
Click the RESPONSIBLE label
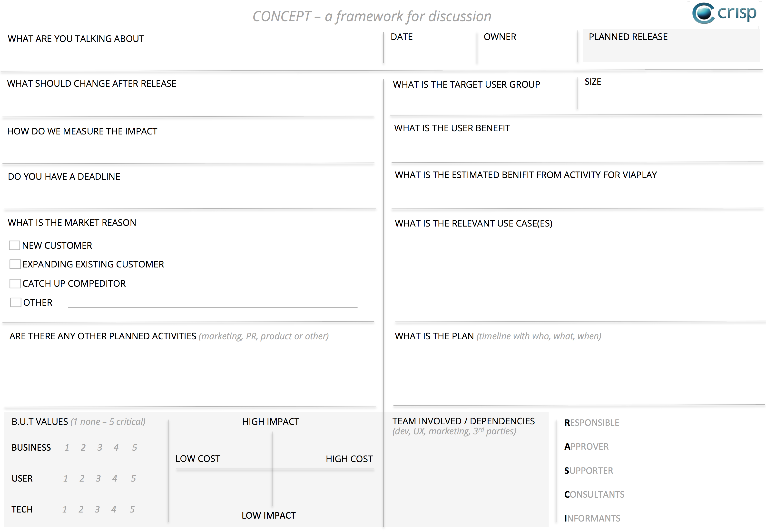click(591, 423)
